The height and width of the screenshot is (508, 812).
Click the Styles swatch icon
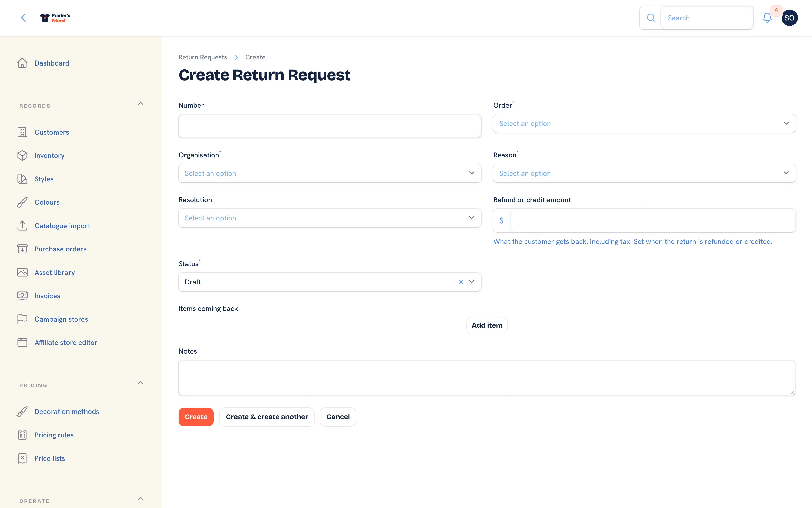[x=22, y=179]
